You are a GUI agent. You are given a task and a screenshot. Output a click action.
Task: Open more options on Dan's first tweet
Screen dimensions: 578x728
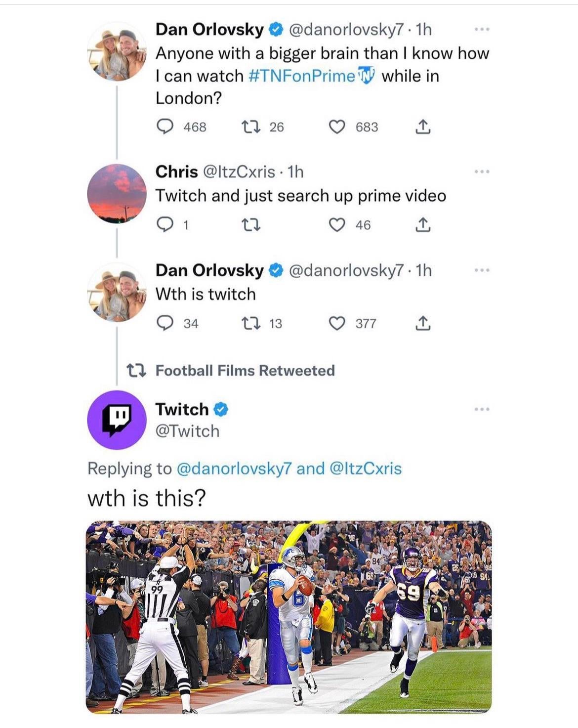pos(482,30)
